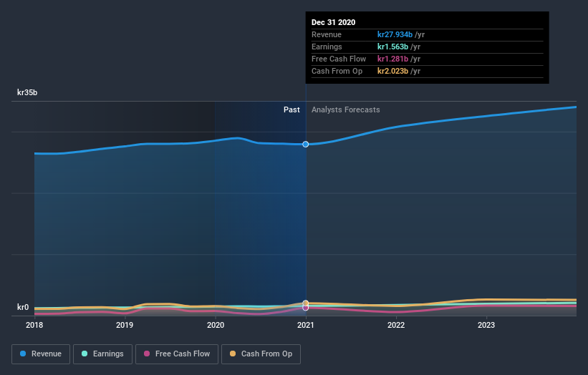Image resolution: width=588 pixels, height=375 pixels.
Task: Toggle the Free Cash Flow legend button
Action: 177,354
